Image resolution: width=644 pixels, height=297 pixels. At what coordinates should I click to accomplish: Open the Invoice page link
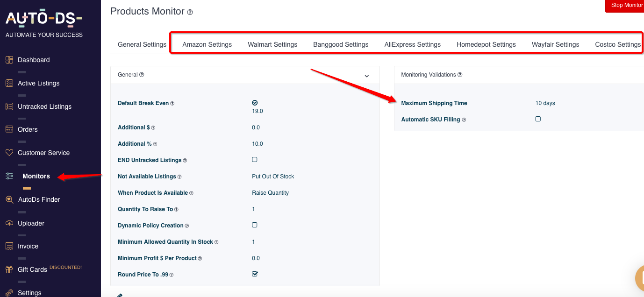28,246
